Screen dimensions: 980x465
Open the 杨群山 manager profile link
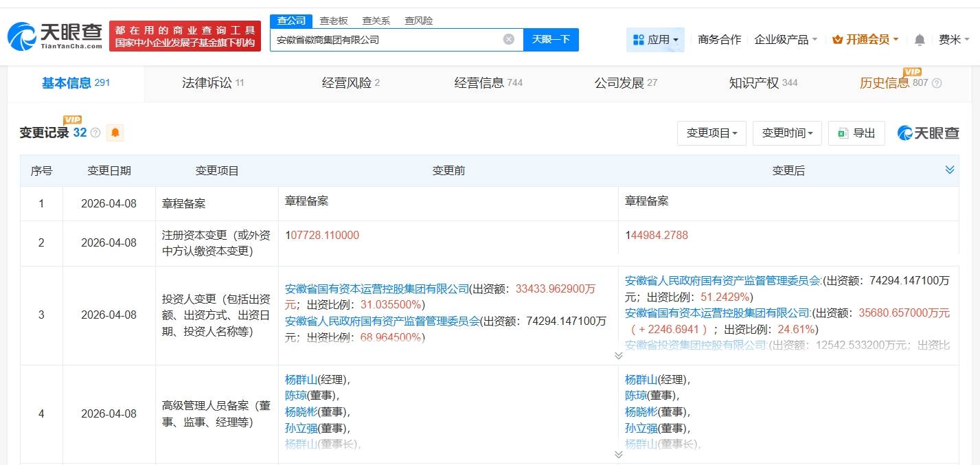tap(302, 378)
